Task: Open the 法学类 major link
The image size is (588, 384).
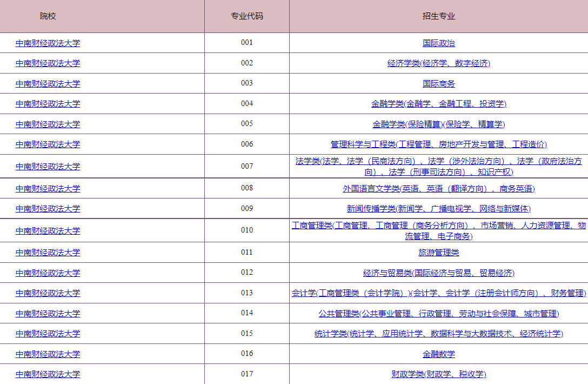Action: [x=438, y=166]
